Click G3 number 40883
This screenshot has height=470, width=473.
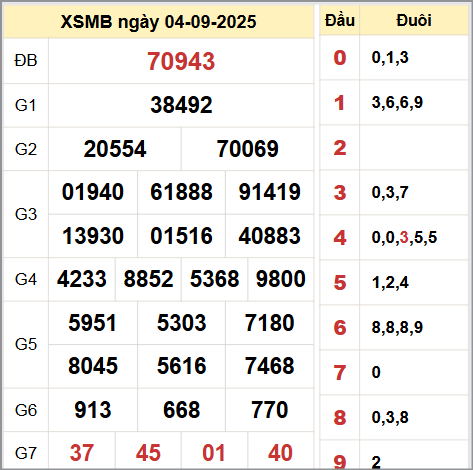(x=269, y=236)
